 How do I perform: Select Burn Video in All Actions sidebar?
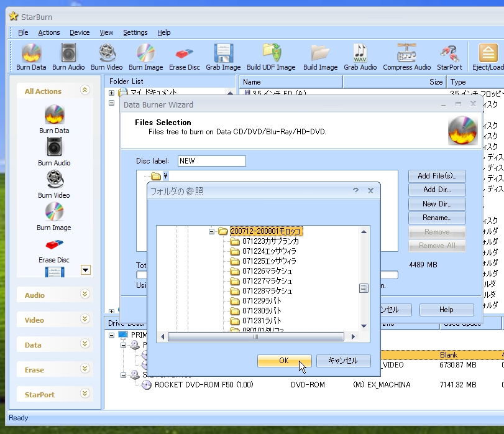coord(54,184)
